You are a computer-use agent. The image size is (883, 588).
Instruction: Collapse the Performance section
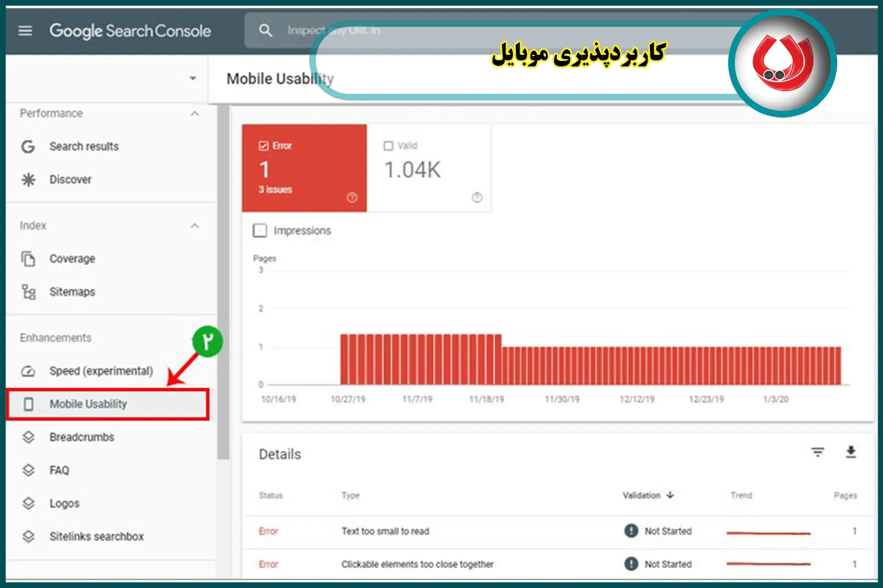point(195,113)
